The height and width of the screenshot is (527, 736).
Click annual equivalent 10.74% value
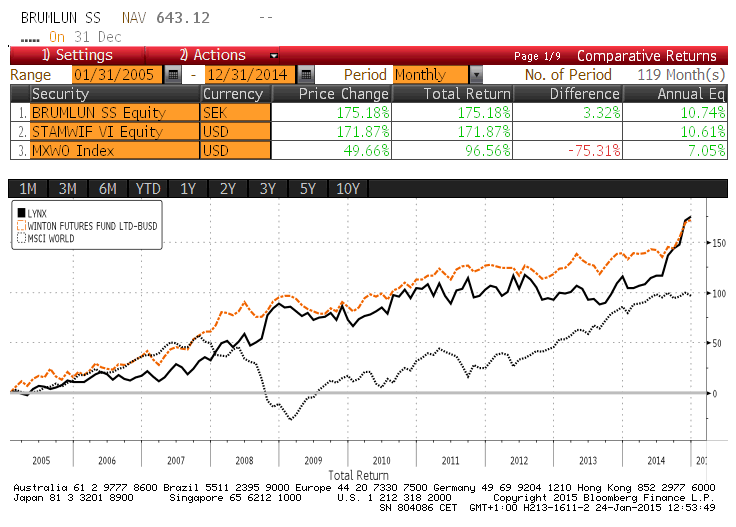pos(703,113)
